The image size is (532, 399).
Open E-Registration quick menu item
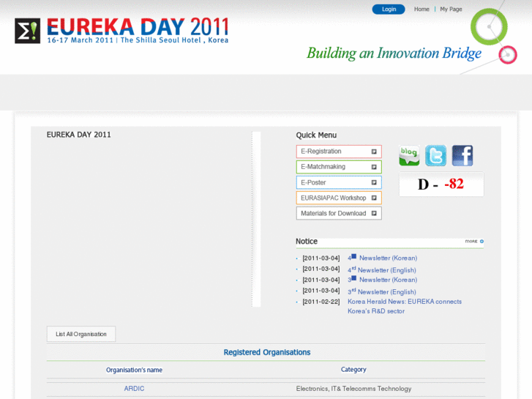click(339, 152)
